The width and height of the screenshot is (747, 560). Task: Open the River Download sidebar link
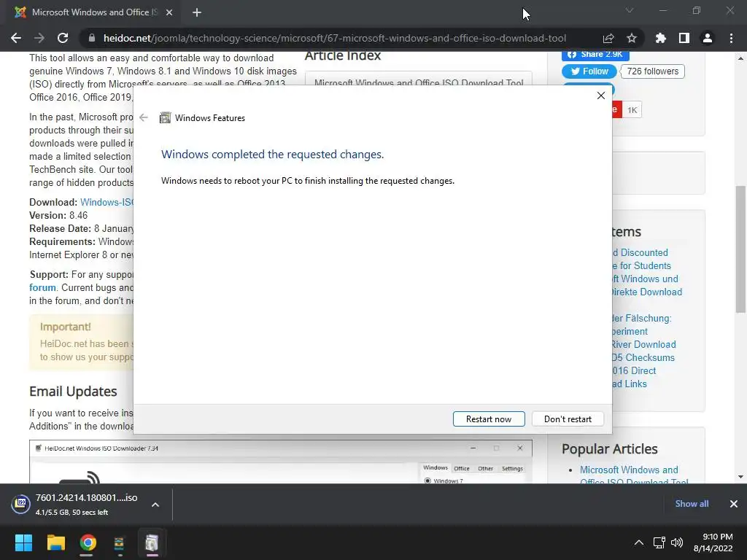coord(643,344)
